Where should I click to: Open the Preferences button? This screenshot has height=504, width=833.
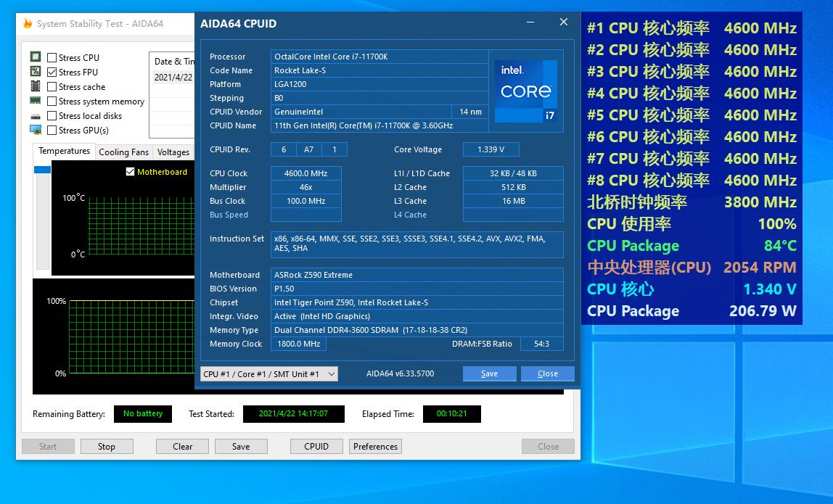click(x=375, y=447)
